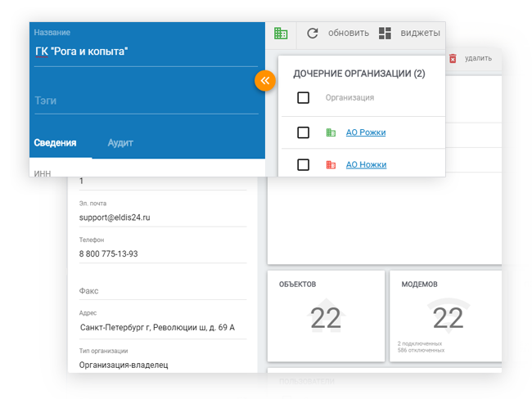Image resolution: width=532 pixels, height=399 pixels.
Task: Open the 'АО Рожки' organization link
Action: [x=366, y=132]
